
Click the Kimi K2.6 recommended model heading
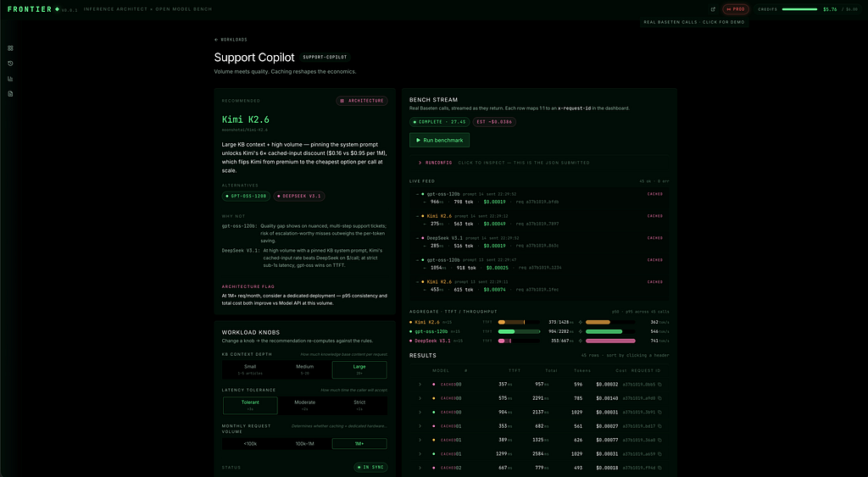point(245,119)
